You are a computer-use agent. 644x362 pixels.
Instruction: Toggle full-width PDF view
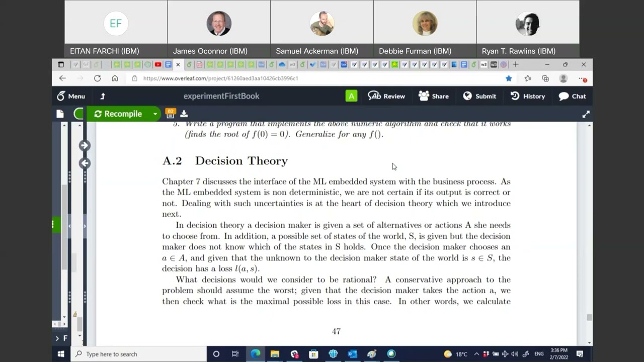586,114
